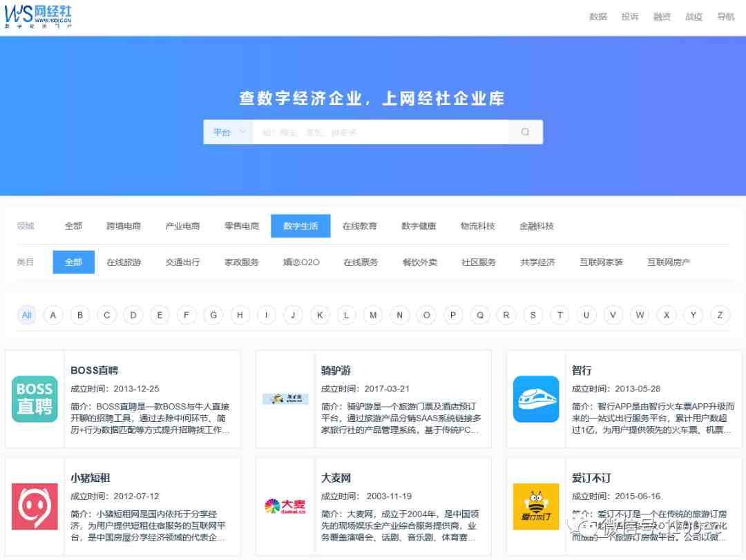Viewport: 746px width, 560px height.
Task: Select the 数字生活 field filter
Action: click(300, 226)
